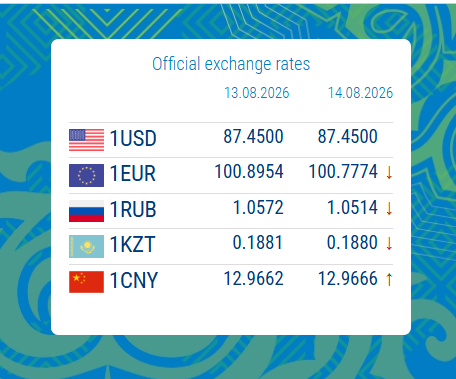Select the Russian flag icon
Screen dimensions: 456x379
point(86,211)
